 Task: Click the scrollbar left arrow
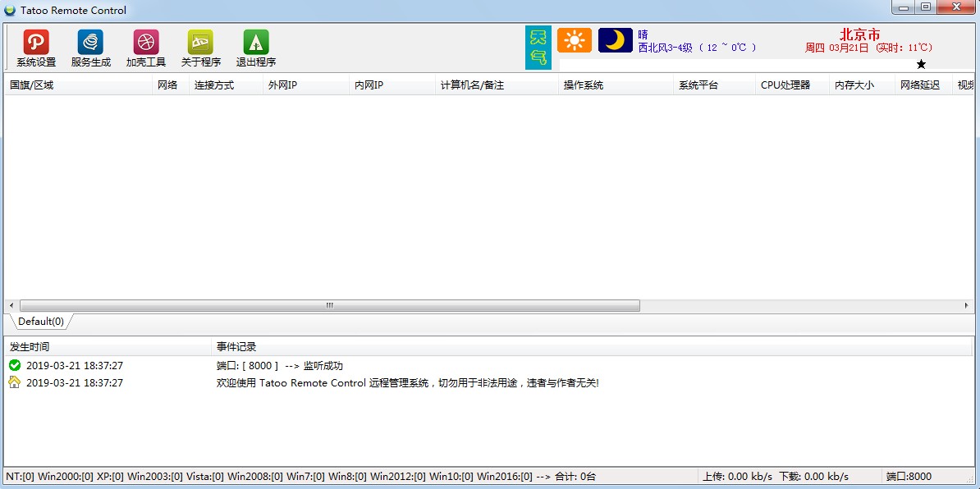[11, 305]
